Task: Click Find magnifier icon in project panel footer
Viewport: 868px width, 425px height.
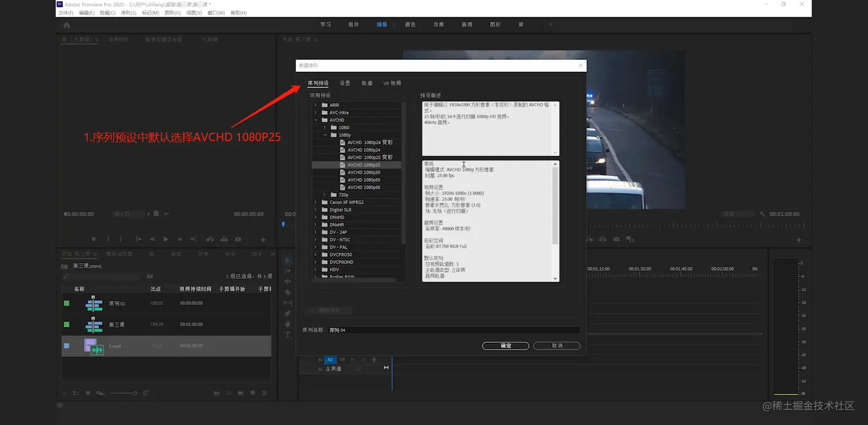Action: coord(228,393)
